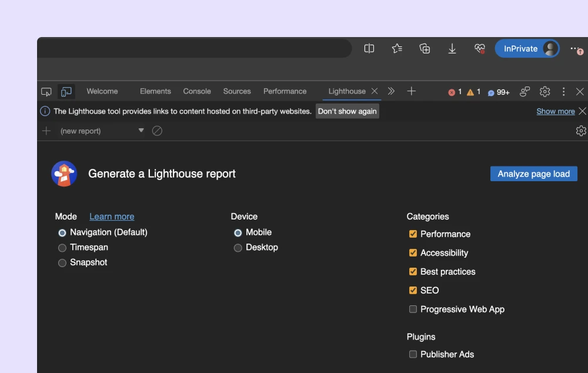Add a new DevTools tool with plus icon

[412, 91]
